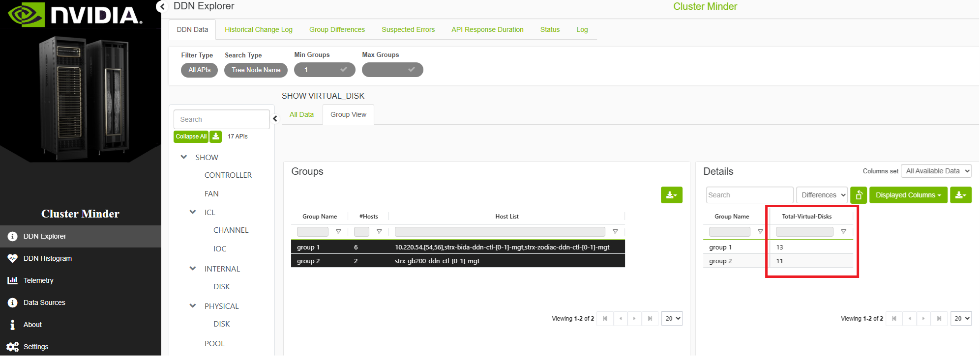
Task: Go to first page in Groups pager
Action: point(605,319)
